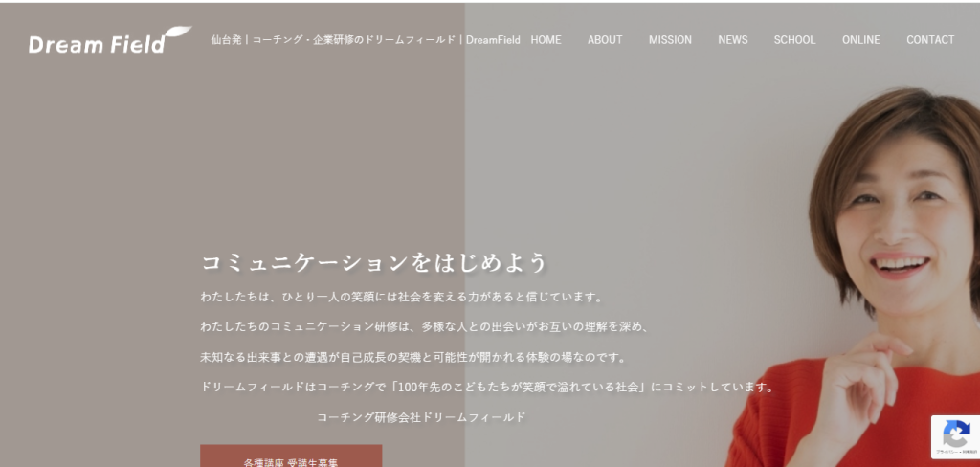
Task: Open the CONTACT page link
Action: point(930,40)
